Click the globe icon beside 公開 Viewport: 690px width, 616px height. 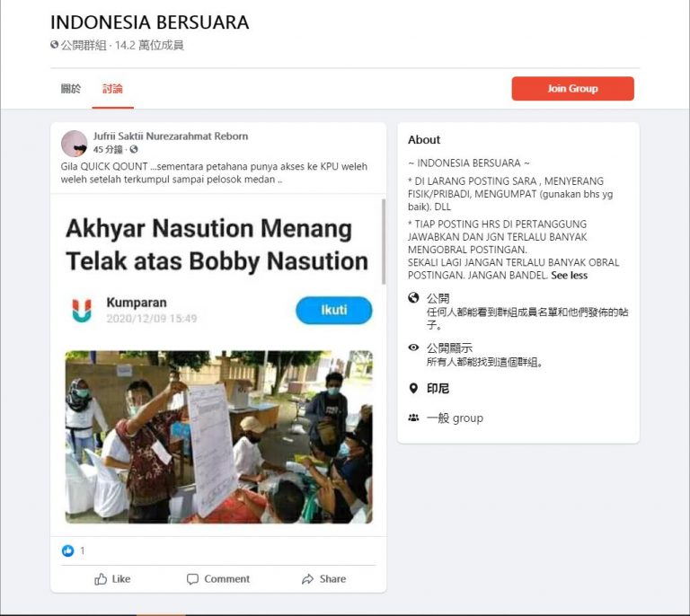click(x=413, y=297)
